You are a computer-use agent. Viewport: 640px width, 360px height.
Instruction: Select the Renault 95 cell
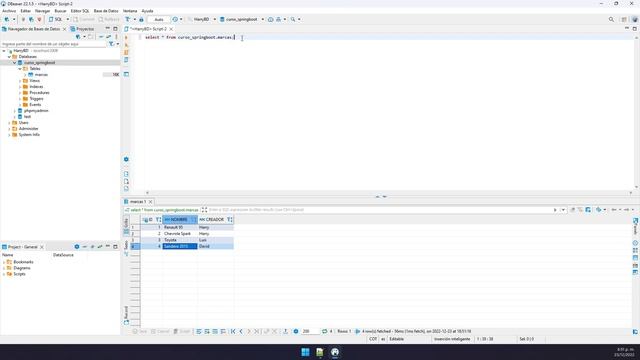180,227
